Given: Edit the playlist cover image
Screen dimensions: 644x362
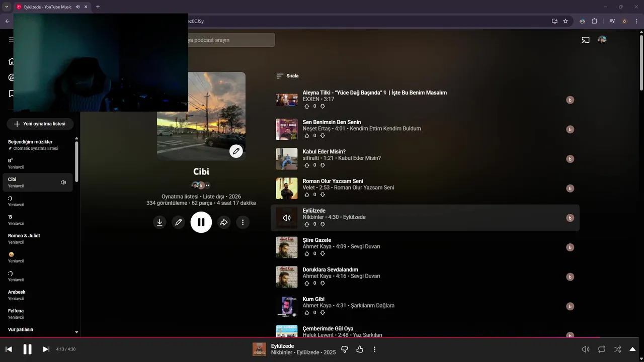Looking at the screenshot, I should tap(236, 151).
